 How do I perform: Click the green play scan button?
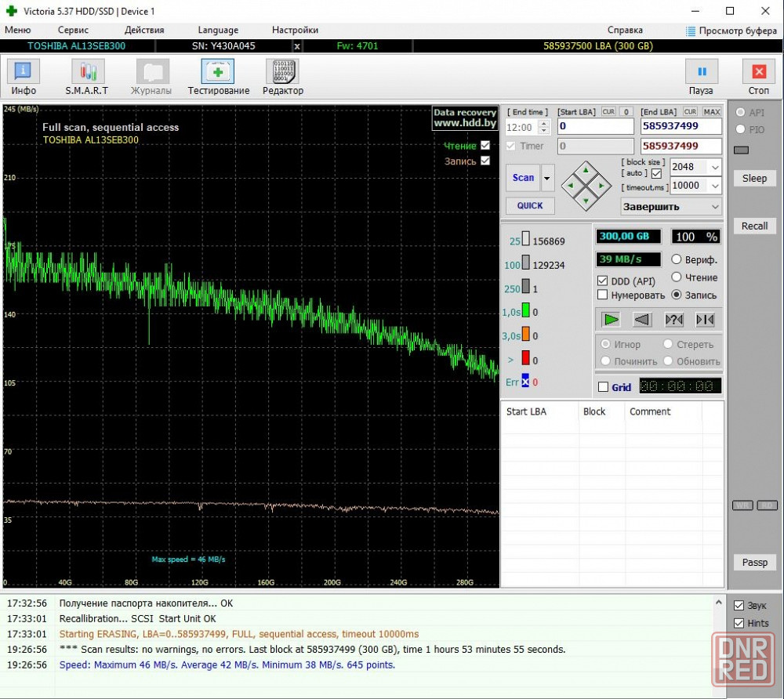pyautogui.click(x=611, y=319)
